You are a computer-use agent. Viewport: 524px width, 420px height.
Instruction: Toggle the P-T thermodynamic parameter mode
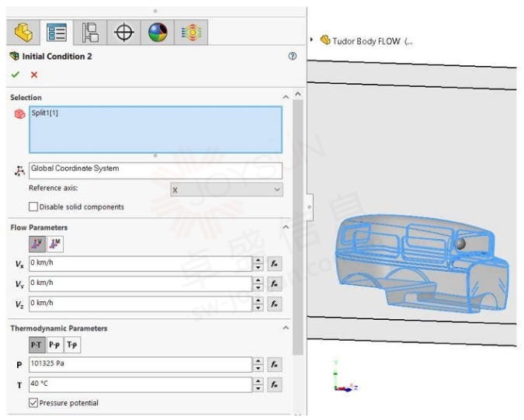pyautogui.click(x=37, y=345)
